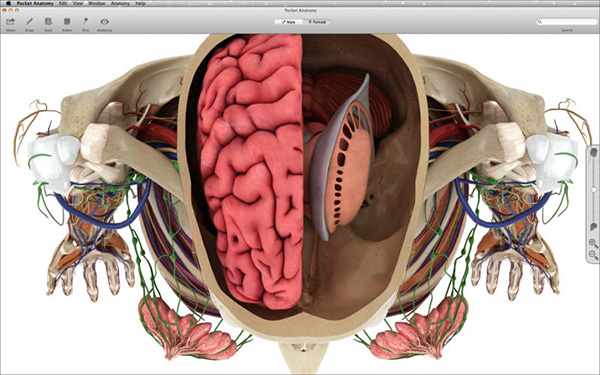Start the Quiz from toolbar
The width and height of the screenshot is (600, 375).
(x=48, y=22)
